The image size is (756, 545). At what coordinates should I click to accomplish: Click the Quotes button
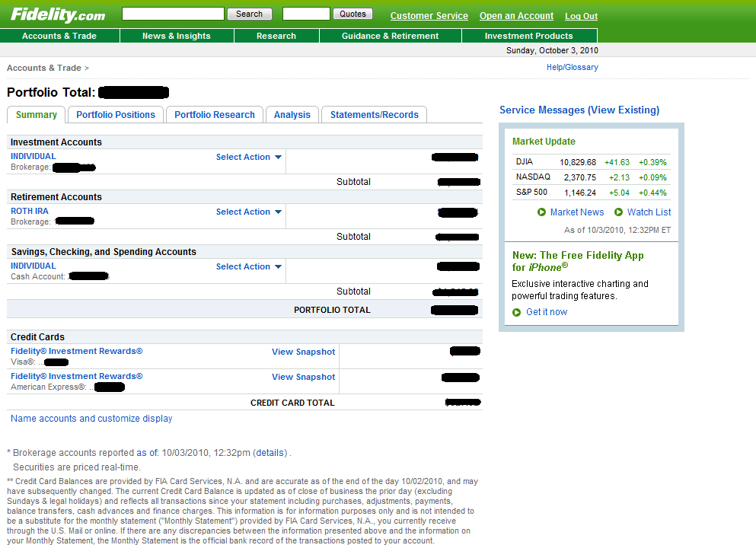click(x=352, y=14)
